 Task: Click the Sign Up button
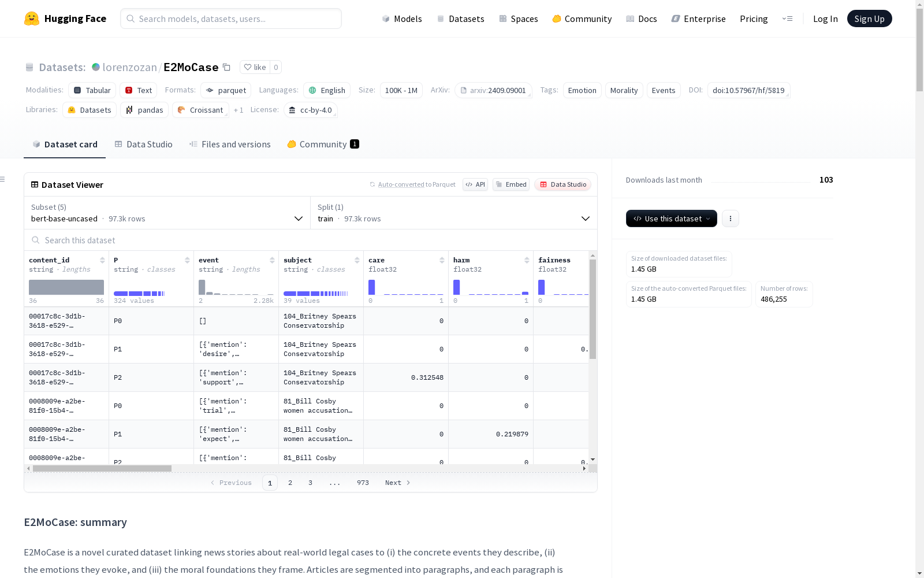coord(870,18)
